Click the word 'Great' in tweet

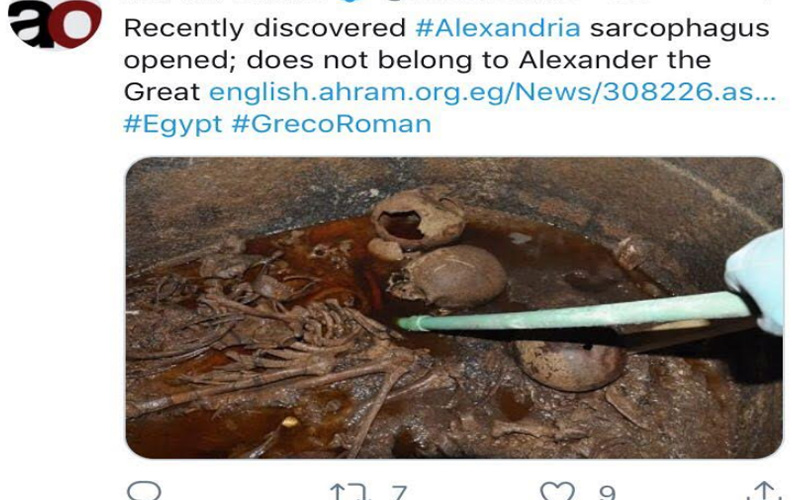coord(162,92)
